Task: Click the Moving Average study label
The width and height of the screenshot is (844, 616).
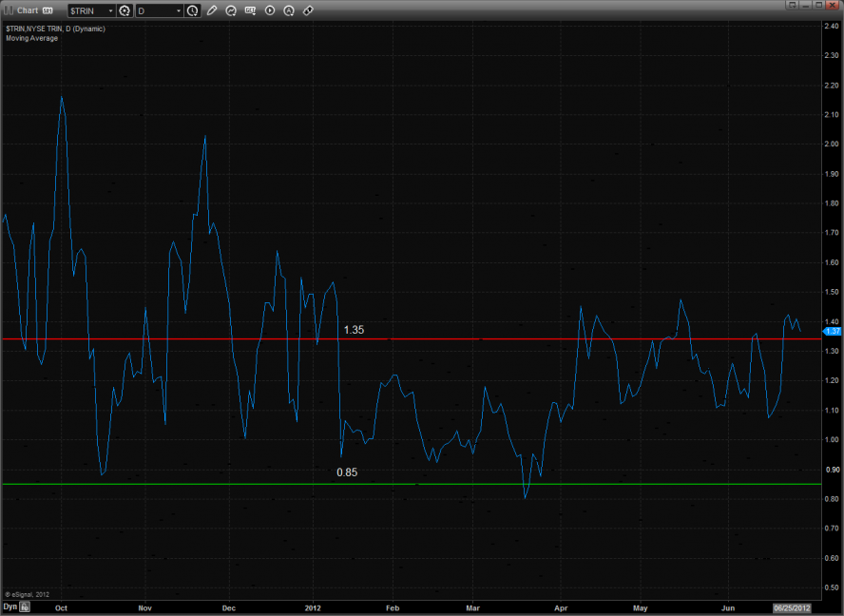Action: pyautogui.click(x=31, y=38)
